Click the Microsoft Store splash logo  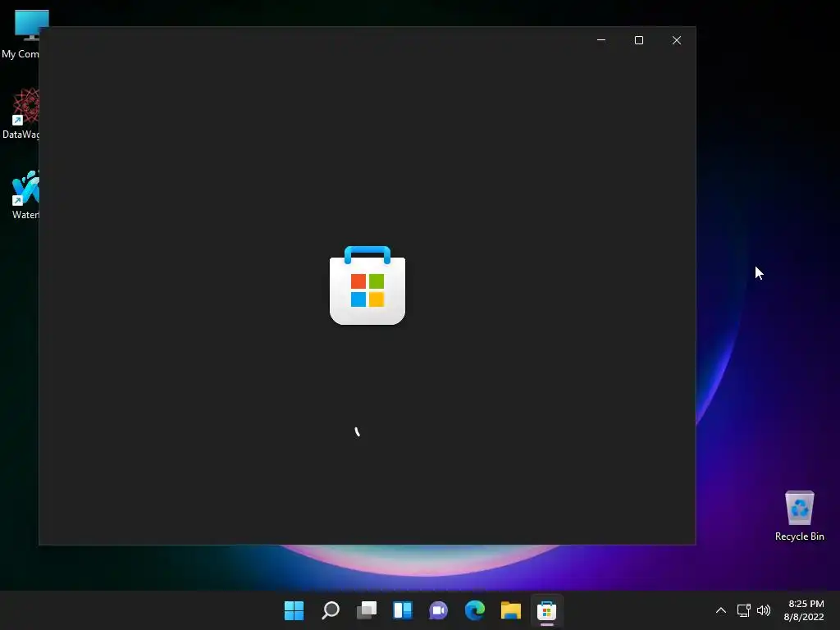click(x=367, y=285)
